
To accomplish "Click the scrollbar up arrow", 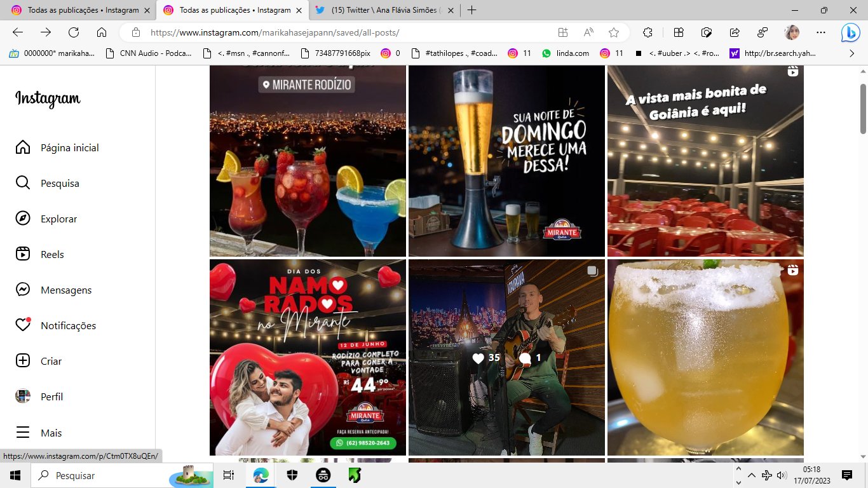I will [863, 70].
